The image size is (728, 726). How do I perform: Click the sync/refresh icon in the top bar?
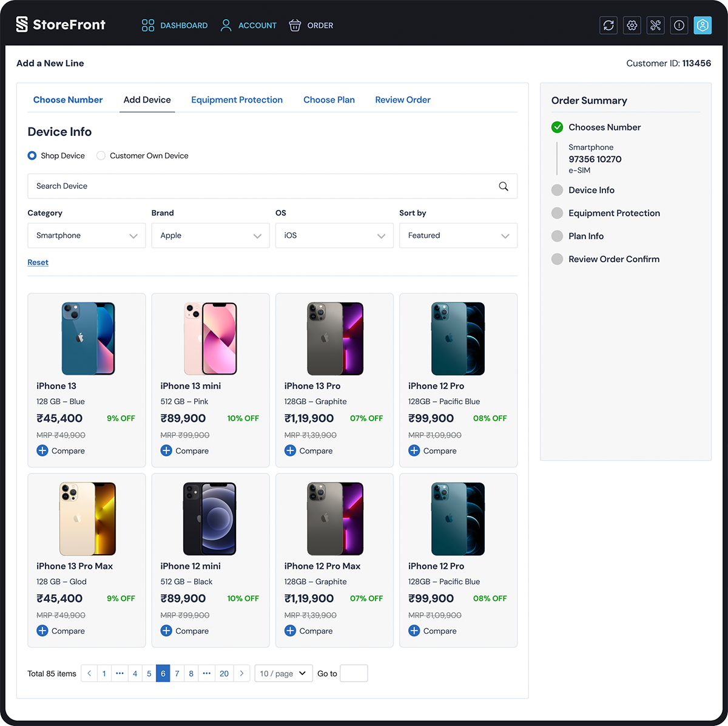[x=608, y=25]
